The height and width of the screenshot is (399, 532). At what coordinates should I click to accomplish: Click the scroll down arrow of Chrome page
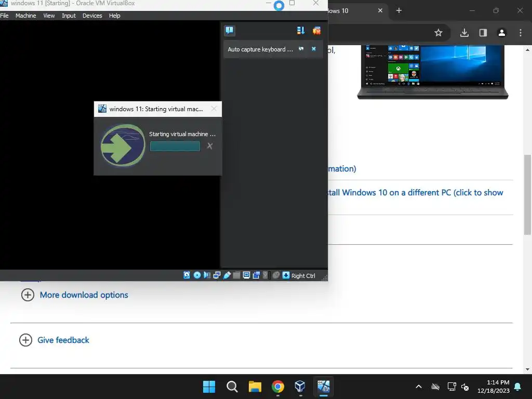(528, 369)
